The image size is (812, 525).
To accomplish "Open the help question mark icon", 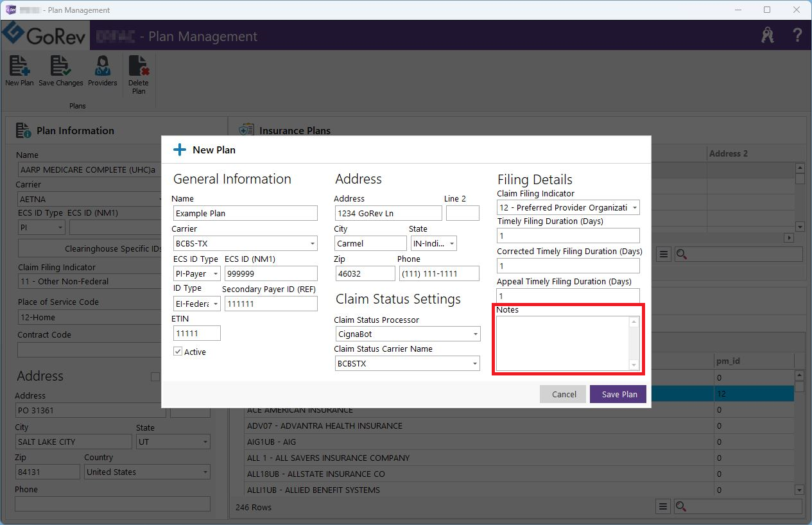I will click(x=798, y=35).
